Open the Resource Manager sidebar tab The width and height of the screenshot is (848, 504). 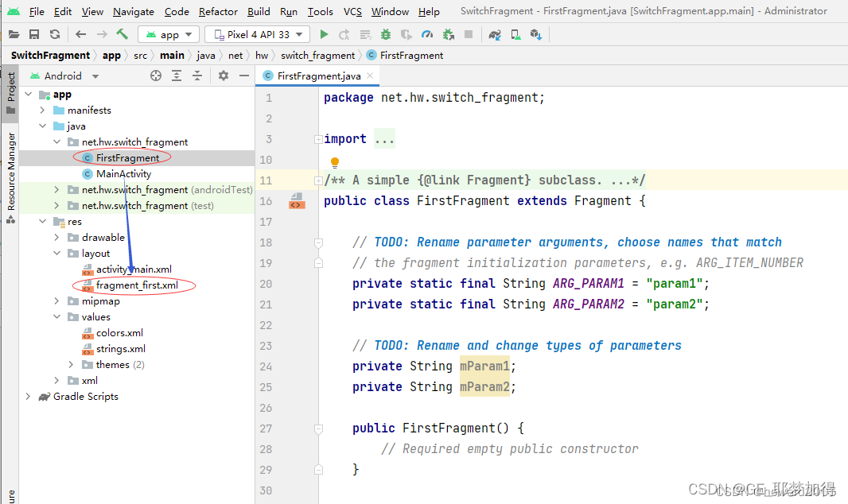tap(11, 178)
